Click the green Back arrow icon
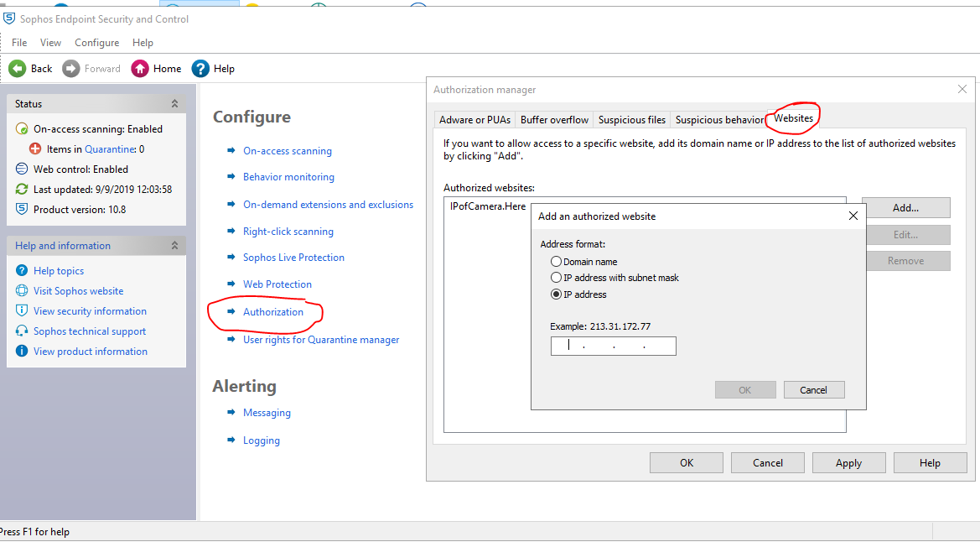This screenshot has width=980, height=542. (18, 68)
